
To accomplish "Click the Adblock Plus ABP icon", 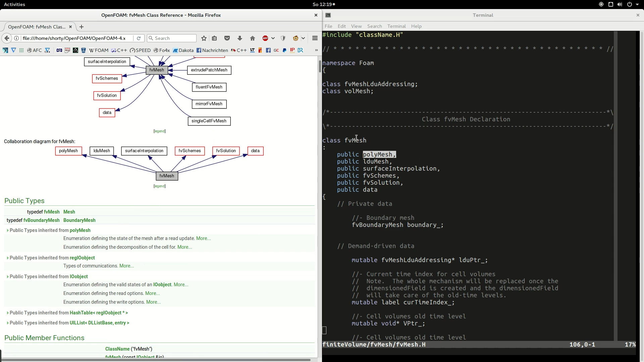I will tap(265, 38).
